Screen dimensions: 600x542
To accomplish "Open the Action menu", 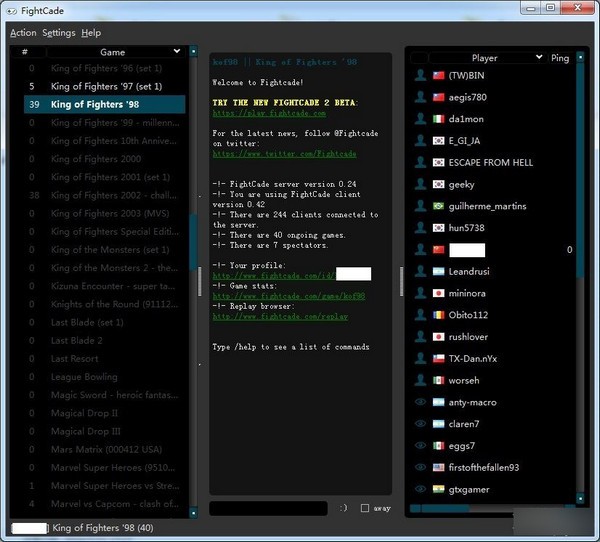I will pyautogui.click(x=23, y=33).
